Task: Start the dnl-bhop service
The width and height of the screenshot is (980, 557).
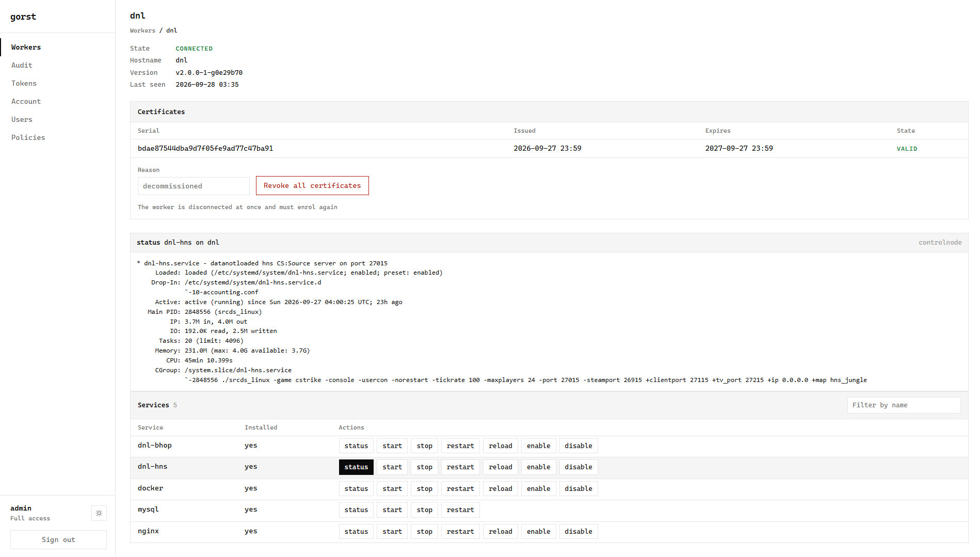Action: coord(392,446)
